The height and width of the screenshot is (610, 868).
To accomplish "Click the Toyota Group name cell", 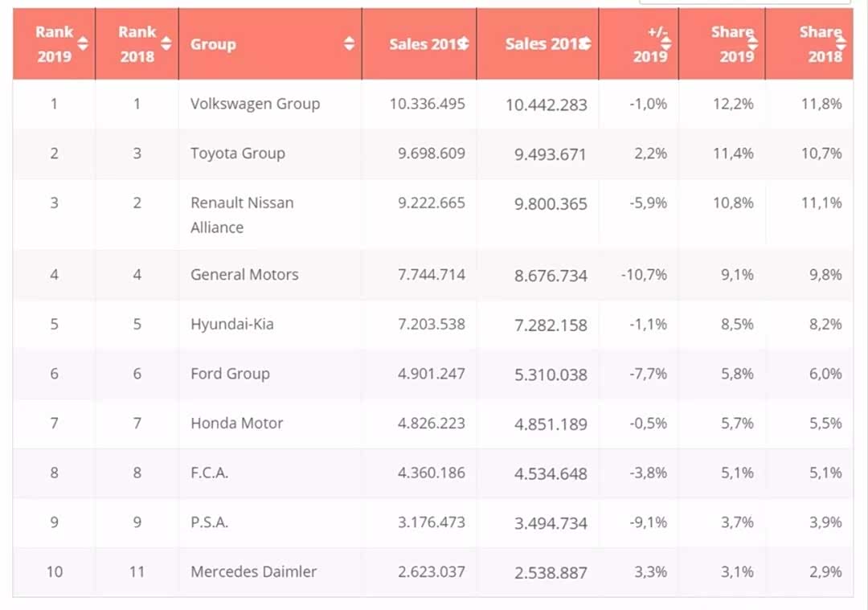I will [237, 154].
